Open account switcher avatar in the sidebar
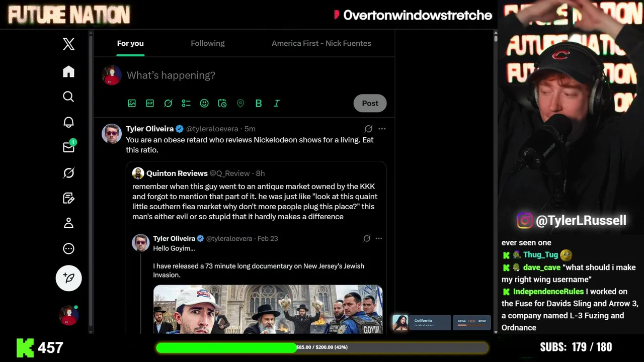644x362 pixels. (x=69, y=315)
